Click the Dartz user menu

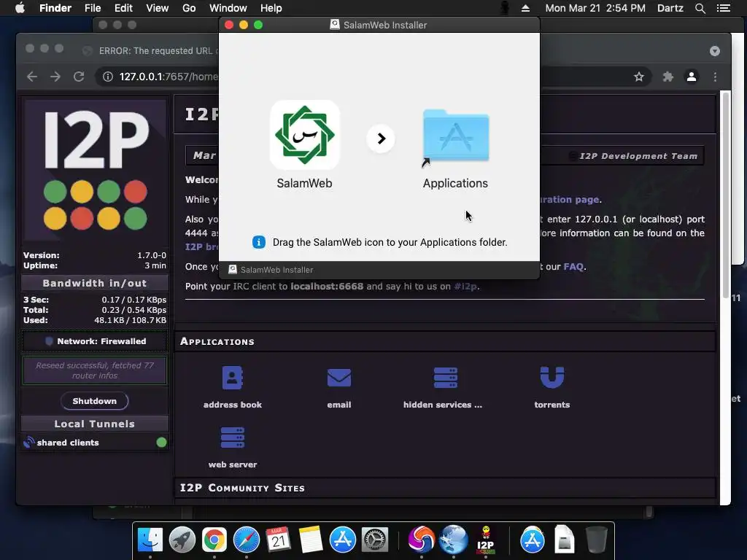tap(670, 8)
